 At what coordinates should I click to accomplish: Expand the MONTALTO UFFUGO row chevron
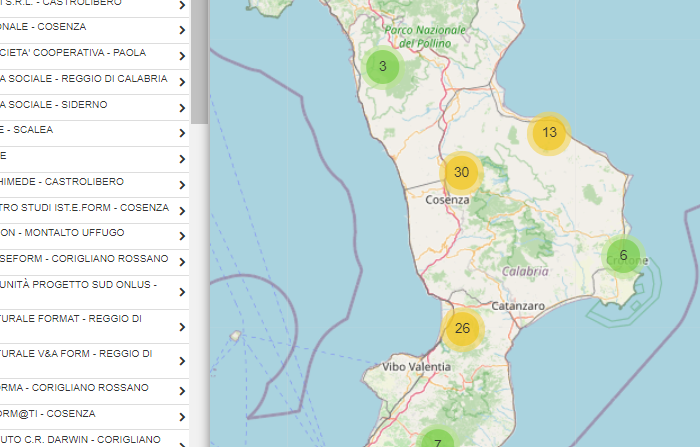tap(182, 236)
